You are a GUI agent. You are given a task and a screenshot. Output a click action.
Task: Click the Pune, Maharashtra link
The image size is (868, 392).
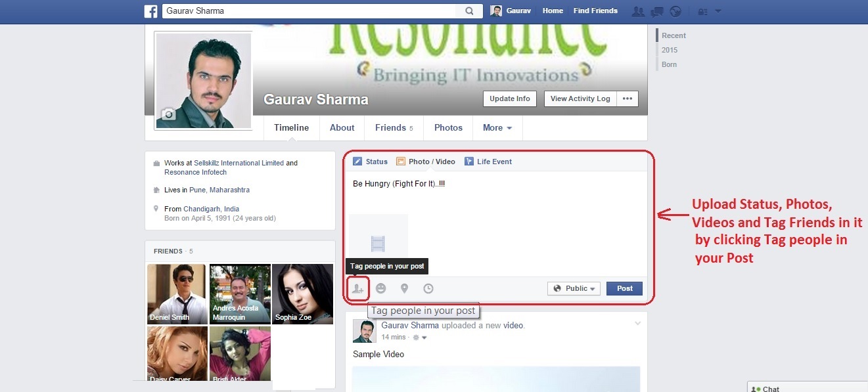point(219,190)
